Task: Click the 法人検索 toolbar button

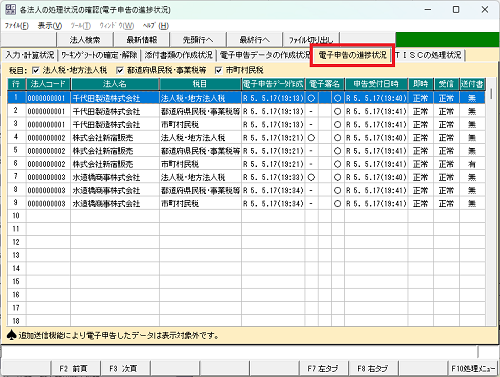Action: (x=85, y=40)
